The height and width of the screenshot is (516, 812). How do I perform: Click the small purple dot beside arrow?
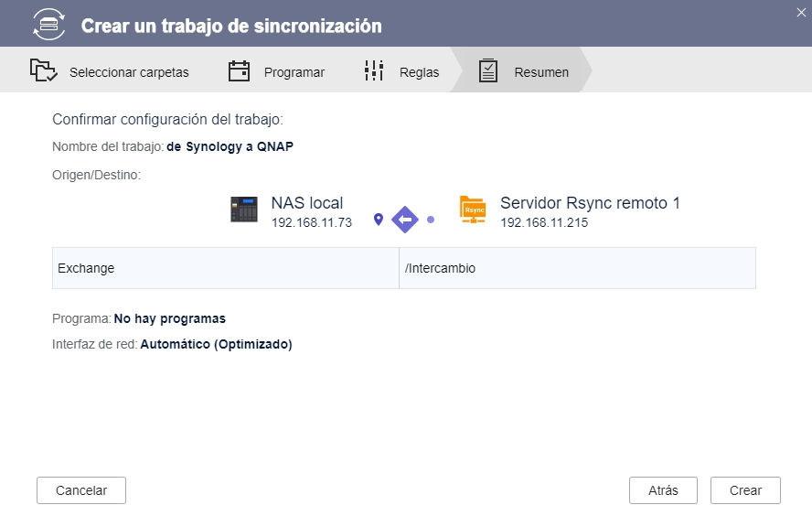431,220
